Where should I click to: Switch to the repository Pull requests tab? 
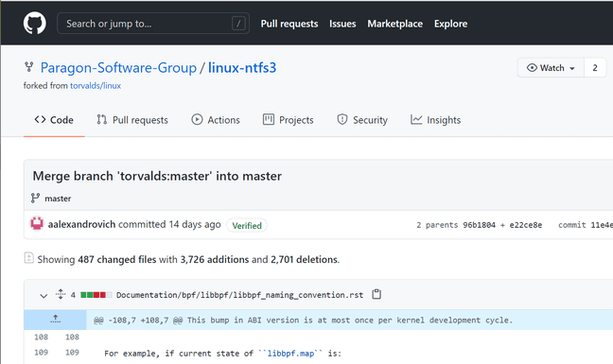[x=132, y=120]
